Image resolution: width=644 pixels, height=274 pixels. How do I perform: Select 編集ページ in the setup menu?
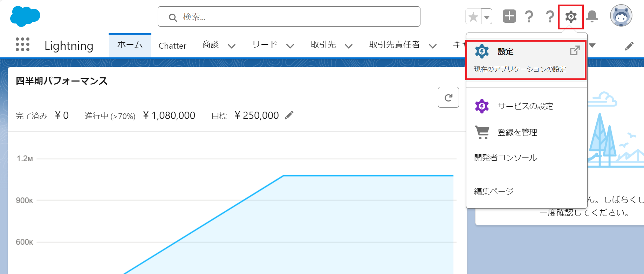coord(494,191)
